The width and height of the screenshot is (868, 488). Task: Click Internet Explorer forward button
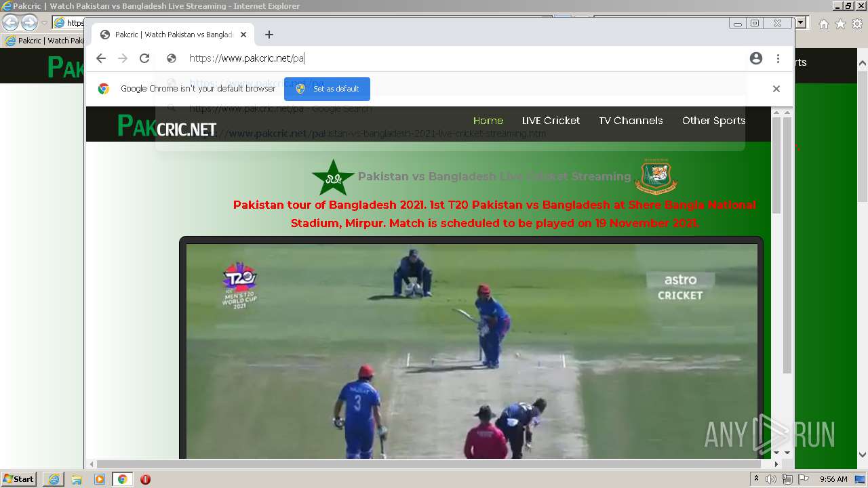(x=29, y=23)
